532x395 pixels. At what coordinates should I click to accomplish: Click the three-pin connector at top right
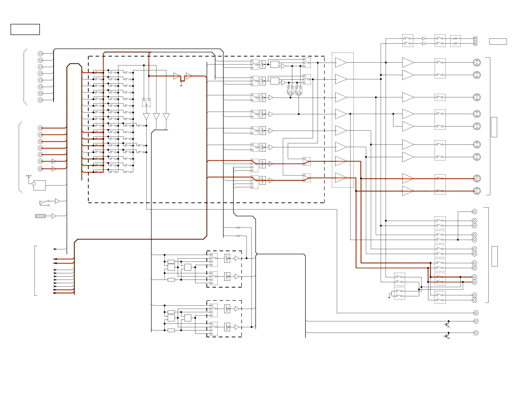(x=475, y=41)
